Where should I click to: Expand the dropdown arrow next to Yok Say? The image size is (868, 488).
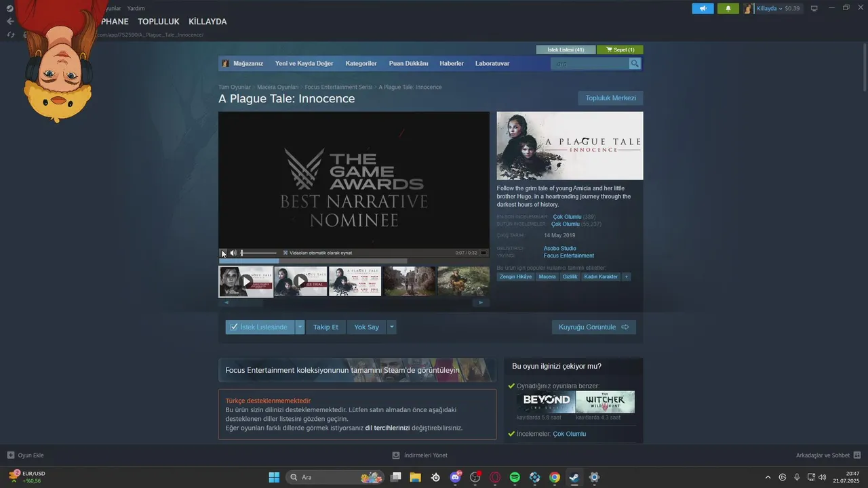pyautogui.click(x=391, y=327)
